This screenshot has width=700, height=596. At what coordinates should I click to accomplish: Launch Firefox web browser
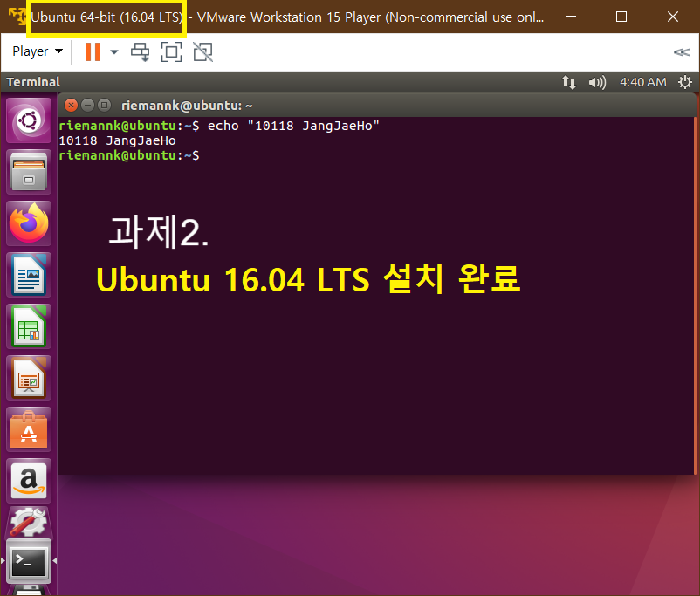(x=29, y=223)
